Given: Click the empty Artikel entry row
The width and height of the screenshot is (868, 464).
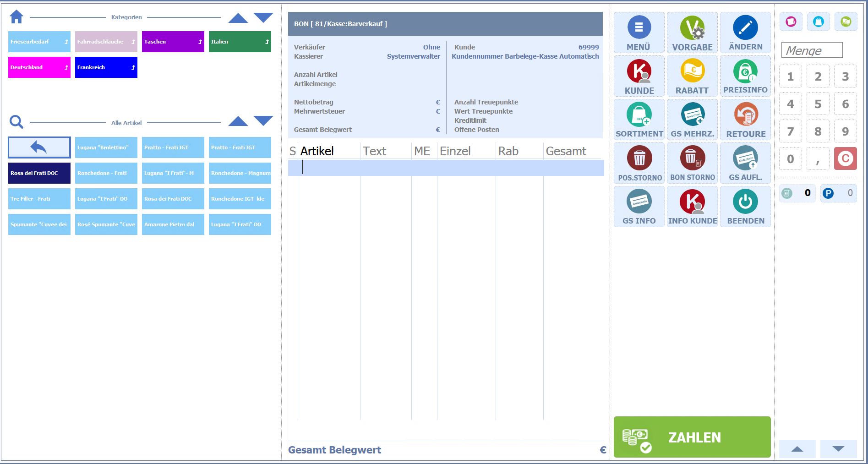Looking at the screenshot, I should pyautogui.click(x=446, y=168).
